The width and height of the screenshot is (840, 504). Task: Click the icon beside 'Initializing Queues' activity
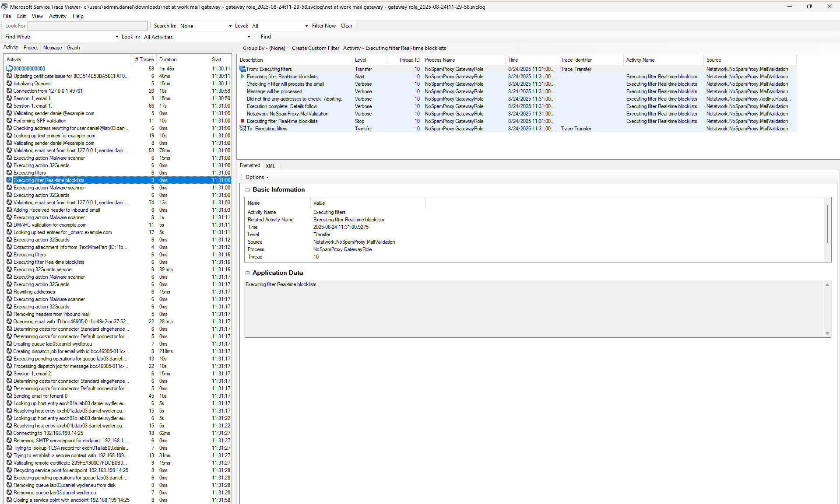(9, 84)
